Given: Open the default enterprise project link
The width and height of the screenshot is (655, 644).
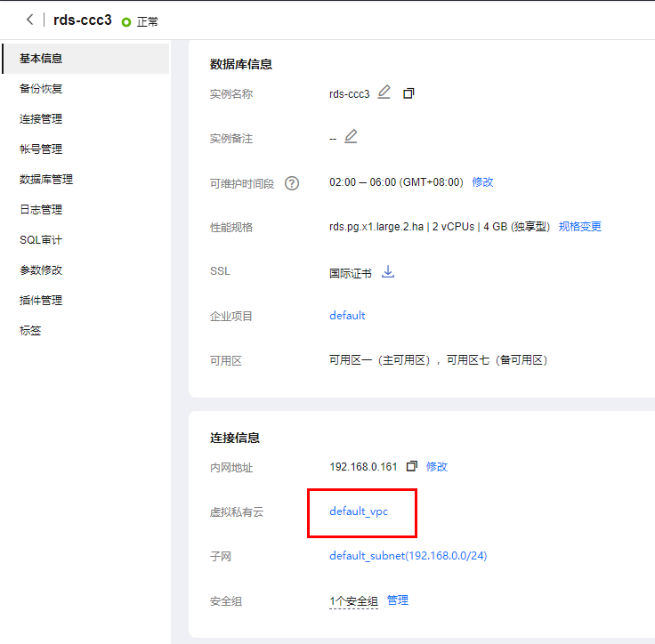Looking at the screenshot, I should (347, 316).
